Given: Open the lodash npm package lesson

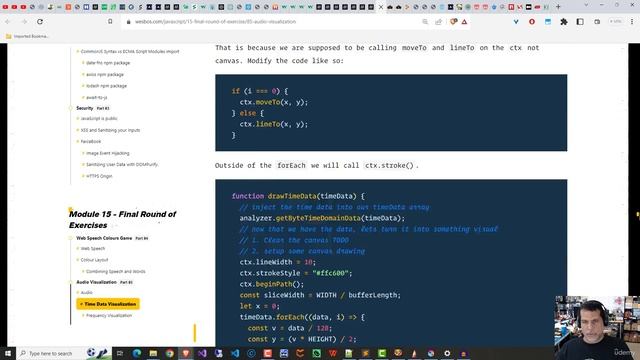Looking at the screenshot, I should click(107, 86).
